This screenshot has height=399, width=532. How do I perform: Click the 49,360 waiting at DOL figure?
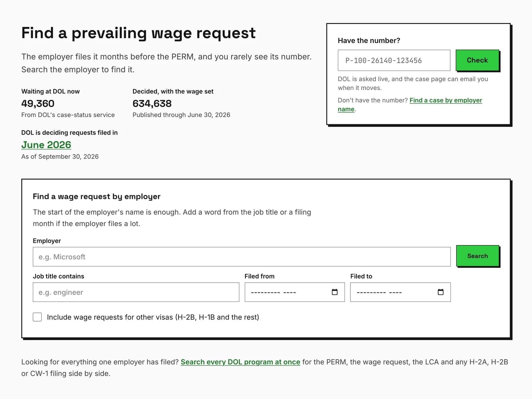point(38,103)
